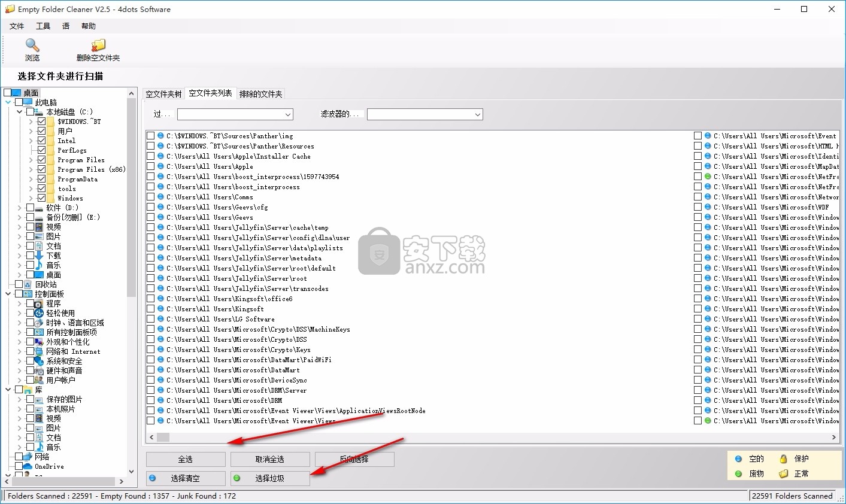Screen dimensions: 846x504
Task: Click the blue empty legend dot
Action: click(738, 459)
